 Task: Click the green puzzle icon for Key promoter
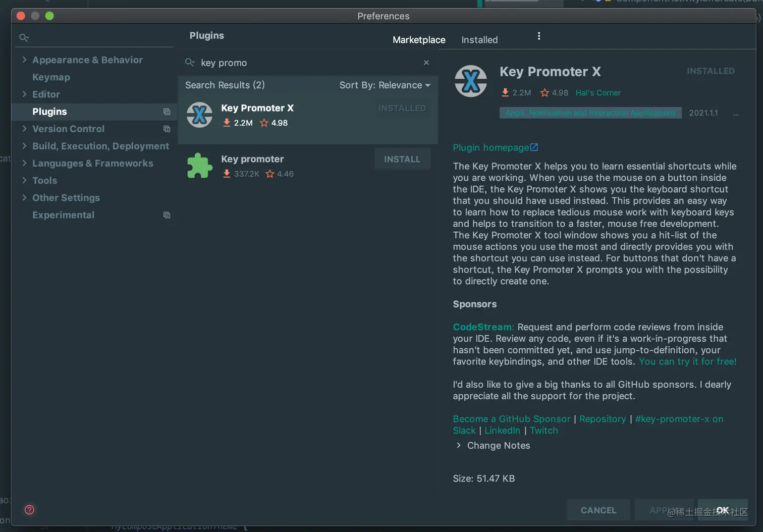(199, 166)
